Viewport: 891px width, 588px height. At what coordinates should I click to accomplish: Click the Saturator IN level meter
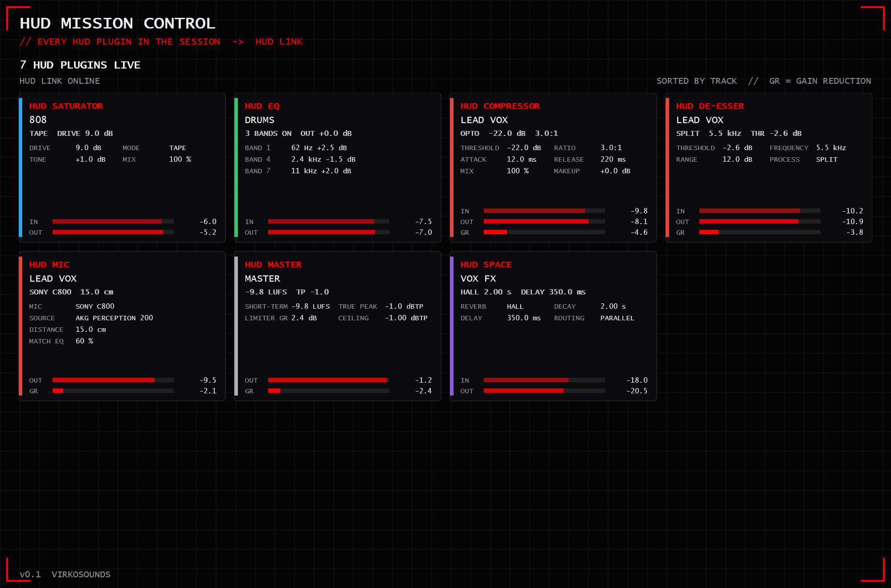coord(113,221)
